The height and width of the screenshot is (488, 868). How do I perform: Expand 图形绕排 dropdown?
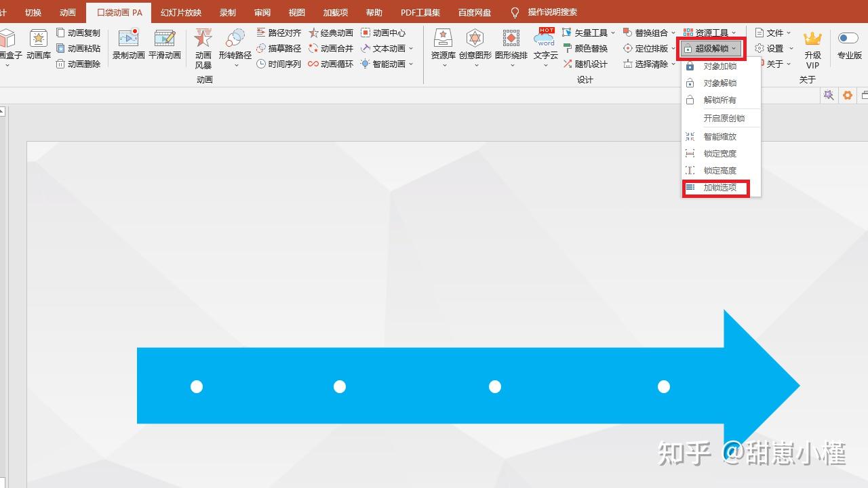(x=511, y=65)
